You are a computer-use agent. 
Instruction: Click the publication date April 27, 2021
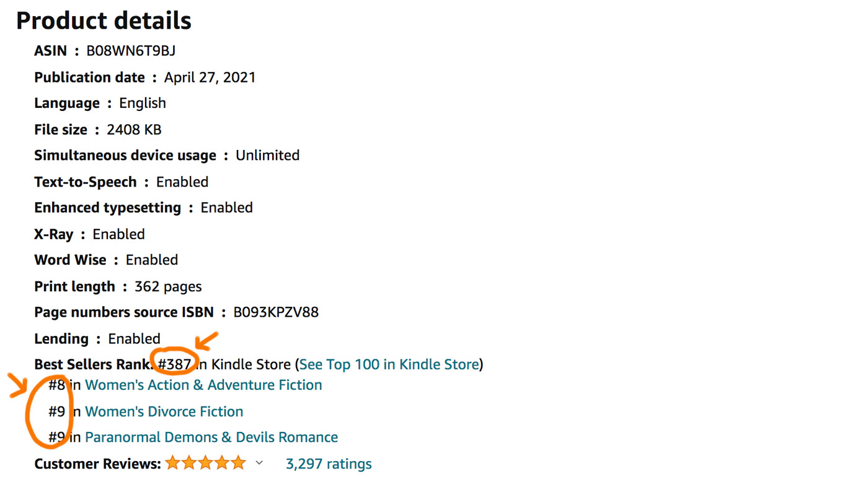(x=210, y=77)
